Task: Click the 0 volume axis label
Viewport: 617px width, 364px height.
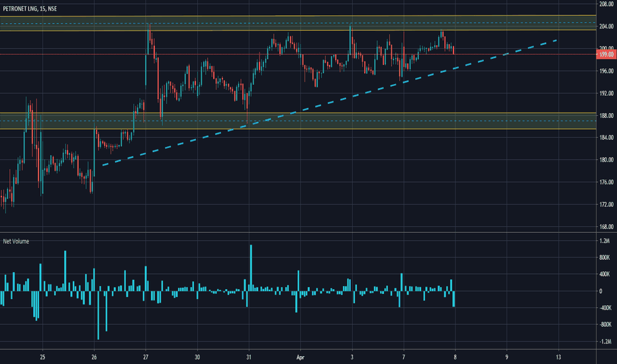Action: point(600,291)
